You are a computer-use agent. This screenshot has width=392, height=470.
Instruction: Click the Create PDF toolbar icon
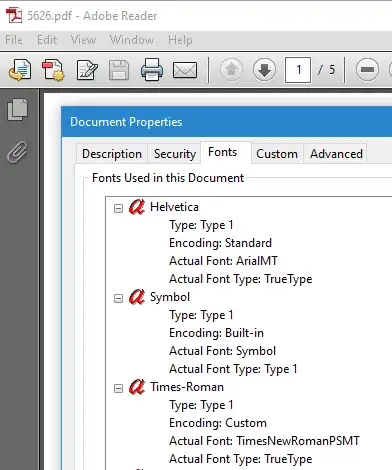click(53, 70)
